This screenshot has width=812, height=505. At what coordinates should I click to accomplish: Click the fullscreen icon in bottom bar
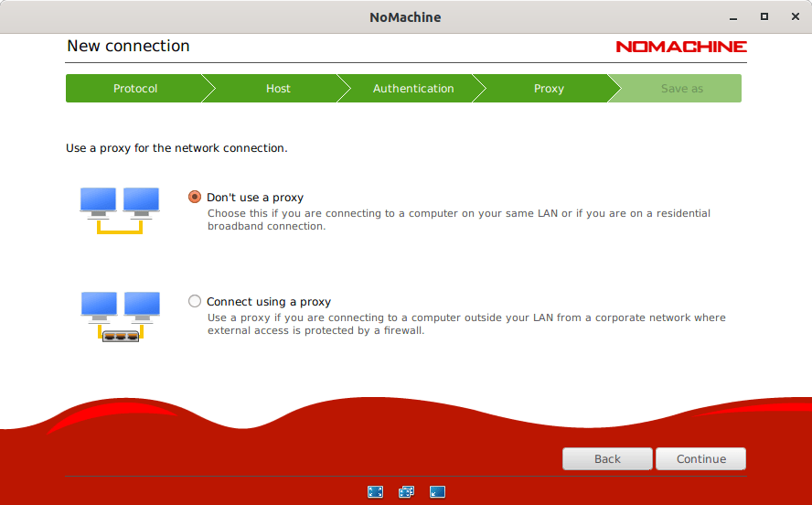point(375,491)
